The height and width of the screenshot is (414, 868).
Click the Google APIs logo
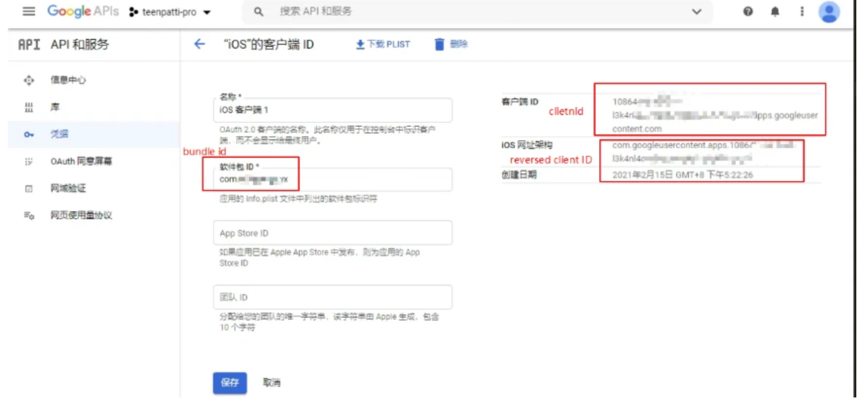point(83,11)
